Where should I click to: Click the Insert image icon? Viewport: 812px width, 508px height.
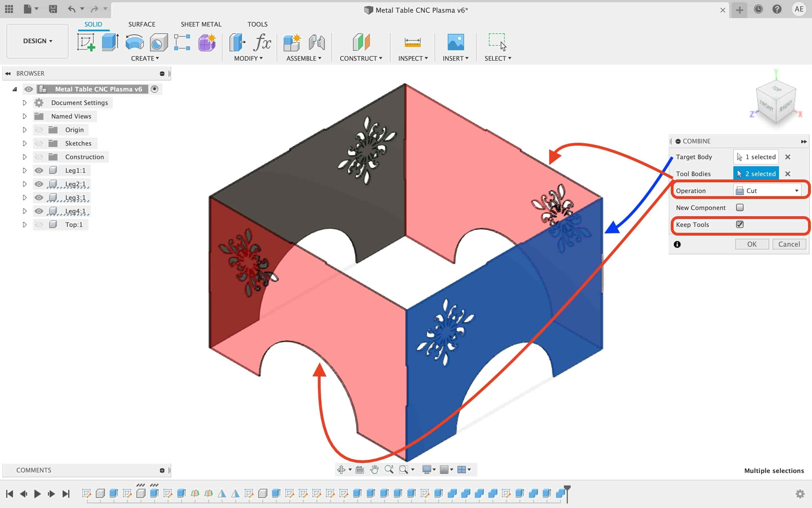pyautogui.click(x=456, y=42)
